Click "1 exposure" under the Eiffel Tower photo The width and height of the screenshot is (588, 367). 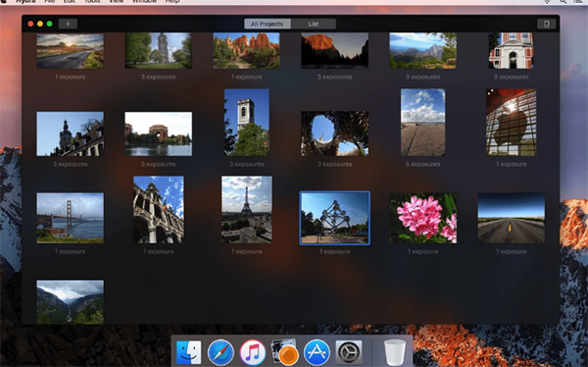pyautogui.click(x=247, y=251)
